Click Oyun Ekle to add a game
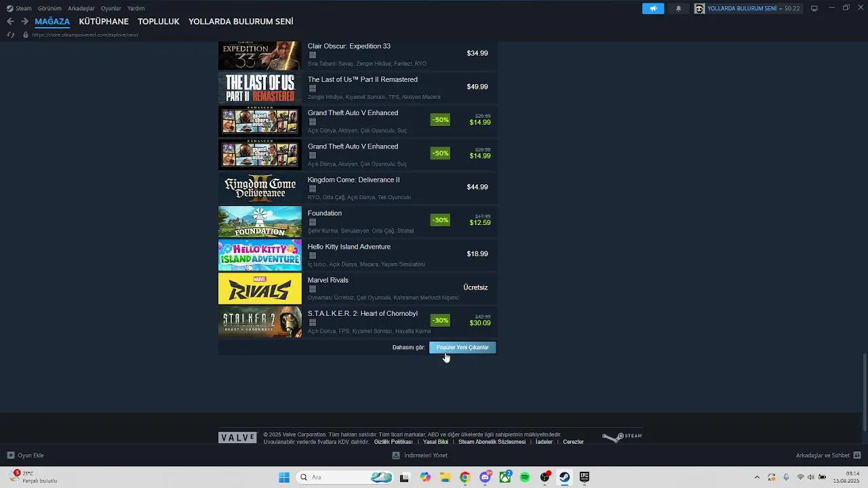868x488 pixels. click(x=25, y=455)
